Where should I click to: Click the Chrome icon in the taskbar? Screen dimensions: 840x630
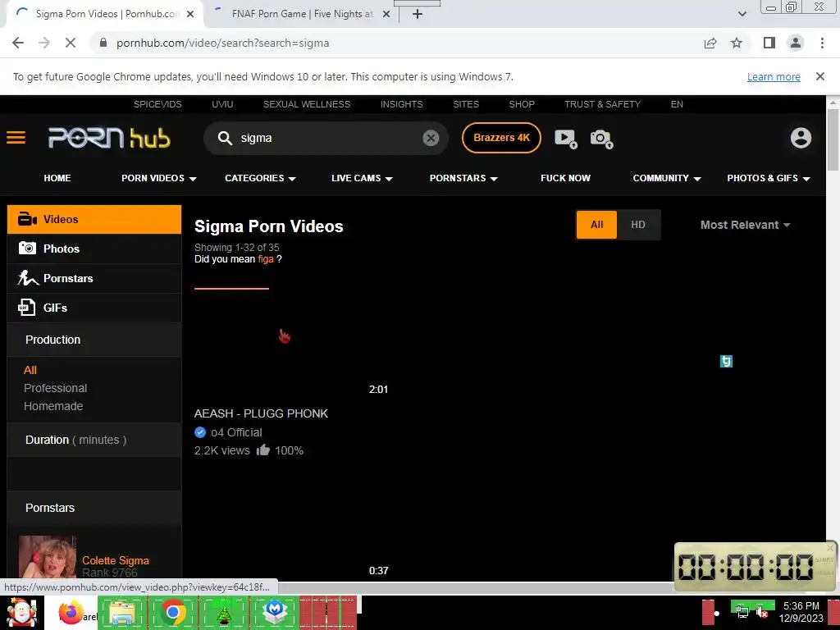click(x=173, y=613)
